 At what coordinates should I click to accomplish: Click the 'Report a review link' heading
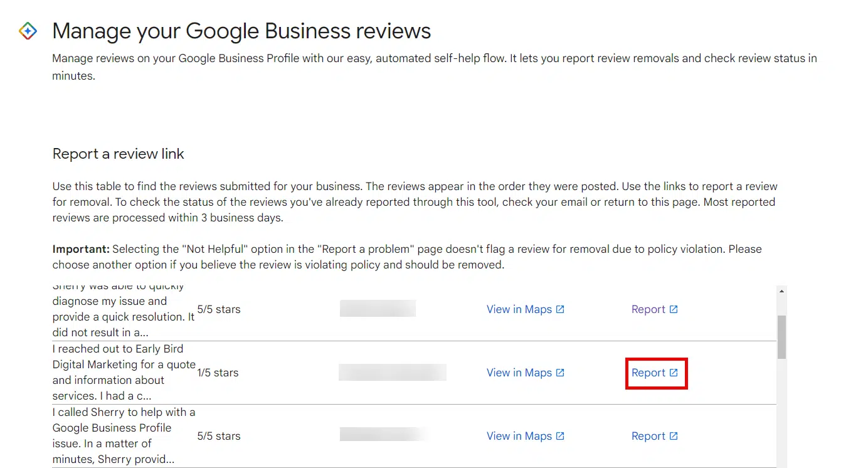118,154
